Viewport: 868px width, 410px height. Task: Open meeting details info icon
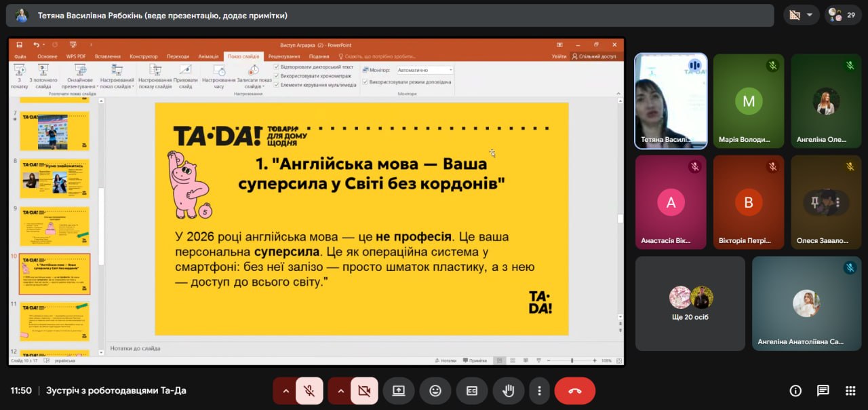[x=795, y=390]
